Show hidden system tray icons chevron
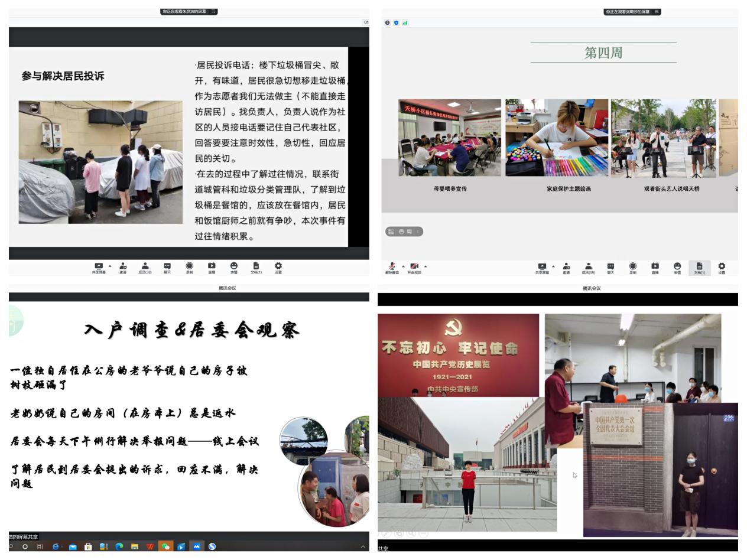The width and height of the screenshot is (747, 560). pos(362,546)
